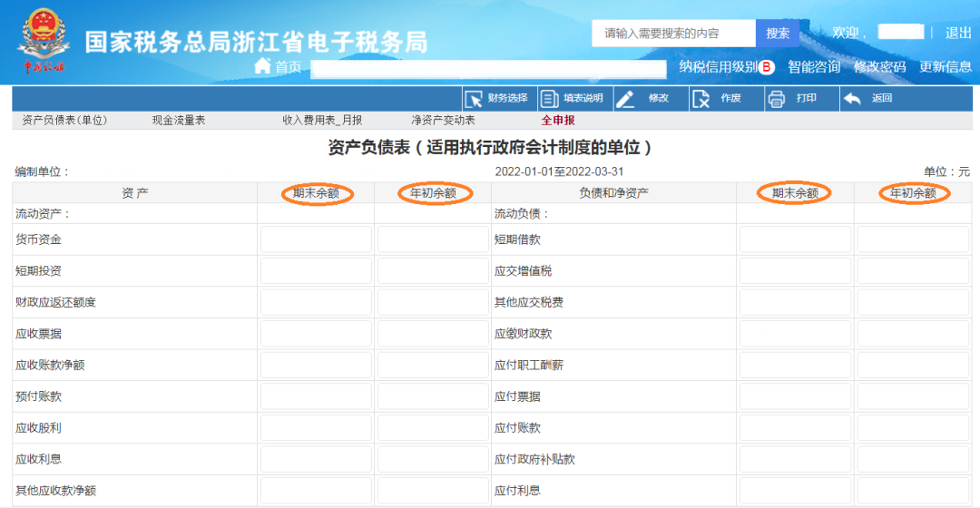Click 货币资金 期末余额 input field
980x508 pixels.
point(317,240)
